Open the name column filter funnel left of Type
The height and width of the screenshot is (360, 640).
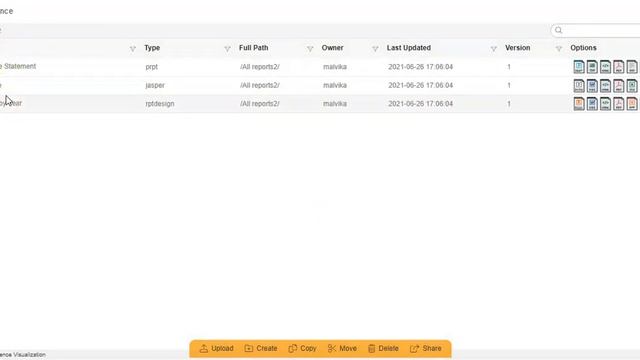click(x=133, y=49)
